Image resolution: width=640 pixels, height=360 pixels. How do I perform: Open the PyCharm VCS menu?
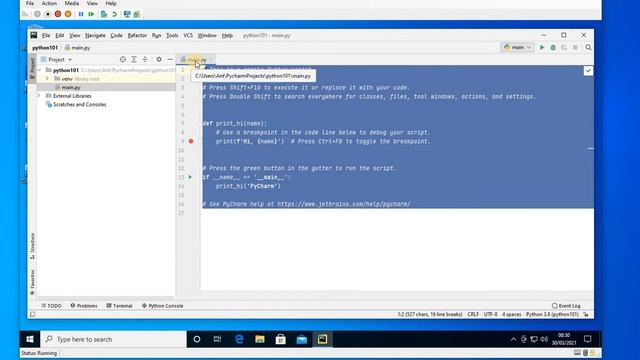pyautogui.click(x=188, y=36)
